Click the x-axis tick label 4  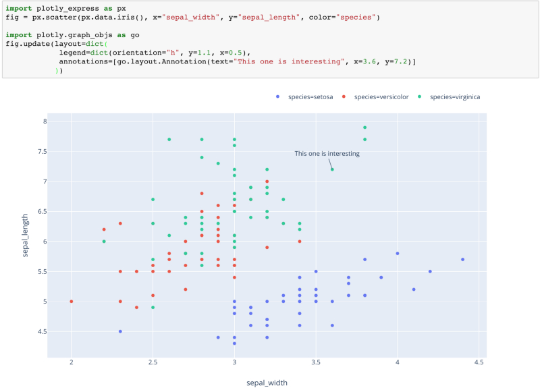[x=398, y=362]
